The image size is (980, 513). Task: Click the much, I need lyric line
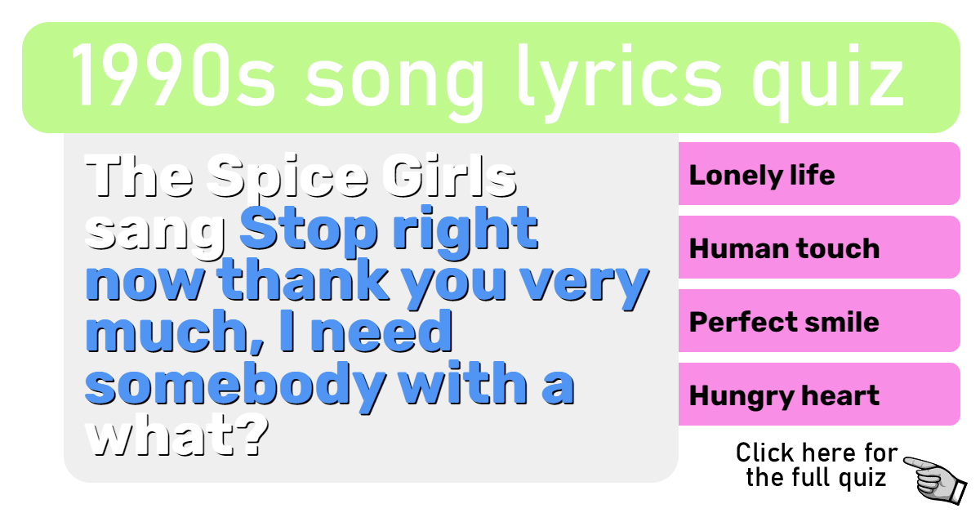pyautogui.click(x=269, y=333)
